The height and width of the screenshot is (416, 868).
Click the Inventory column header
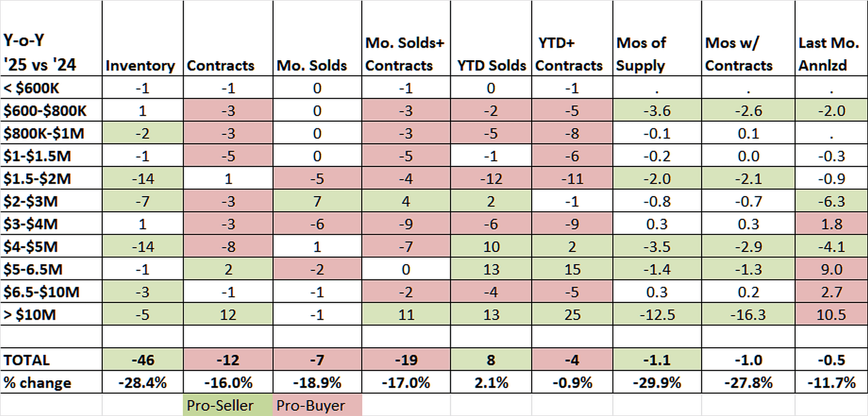pos(141,66)
